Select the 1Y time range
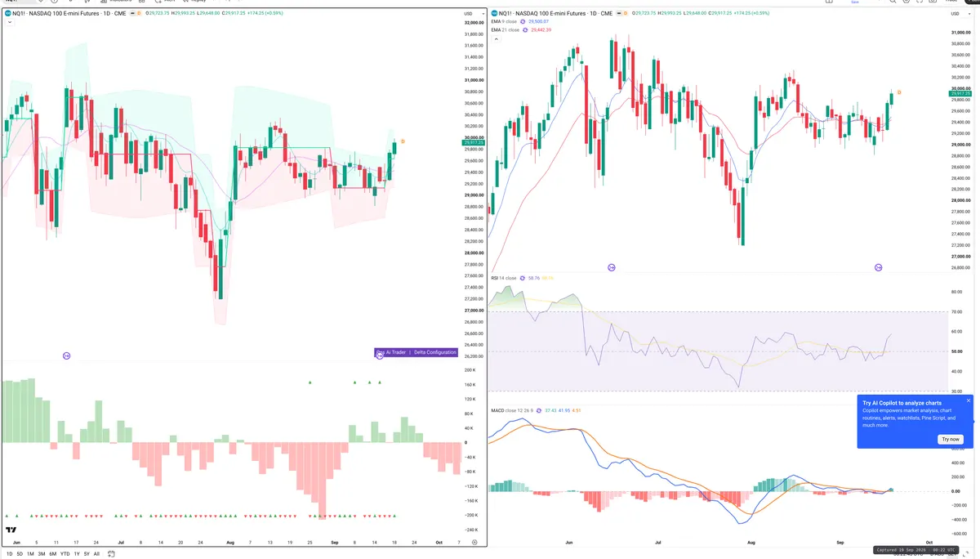The height and width of the screenshot is (559, 980). tap(77, 553)
